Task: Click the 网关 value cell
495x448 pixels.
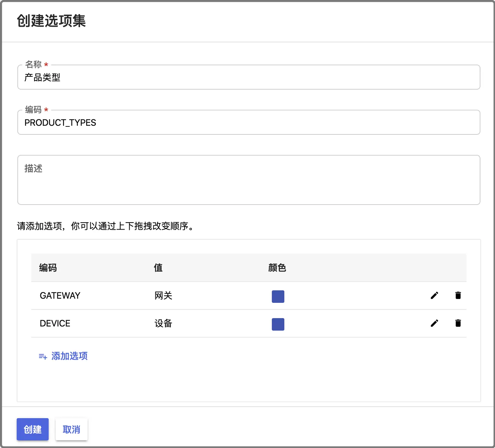Action: (163, 296)
